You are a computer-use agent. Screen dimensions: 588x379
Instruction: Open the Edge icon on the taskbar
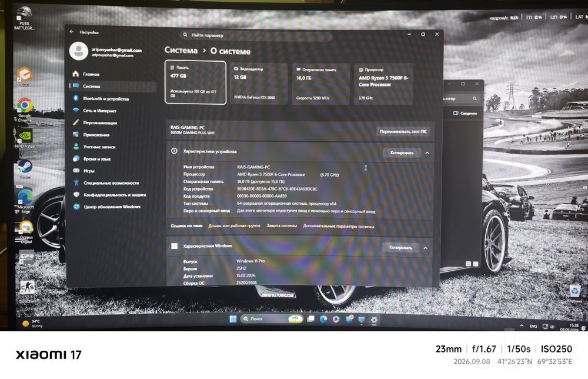[x=323, y=319]
